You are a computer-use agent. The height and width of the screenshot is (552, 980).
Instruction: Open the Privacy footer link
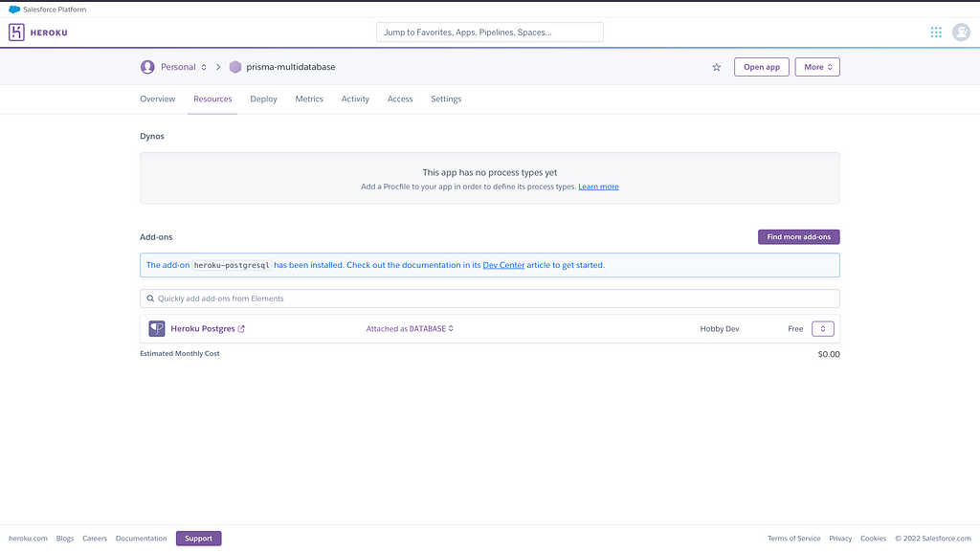(840, 539)
